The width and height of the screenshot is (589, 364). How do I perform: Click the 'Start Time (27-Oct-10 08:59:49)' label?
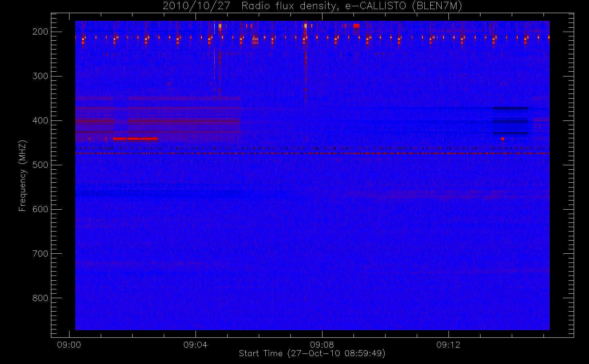(x=312, y=353)
